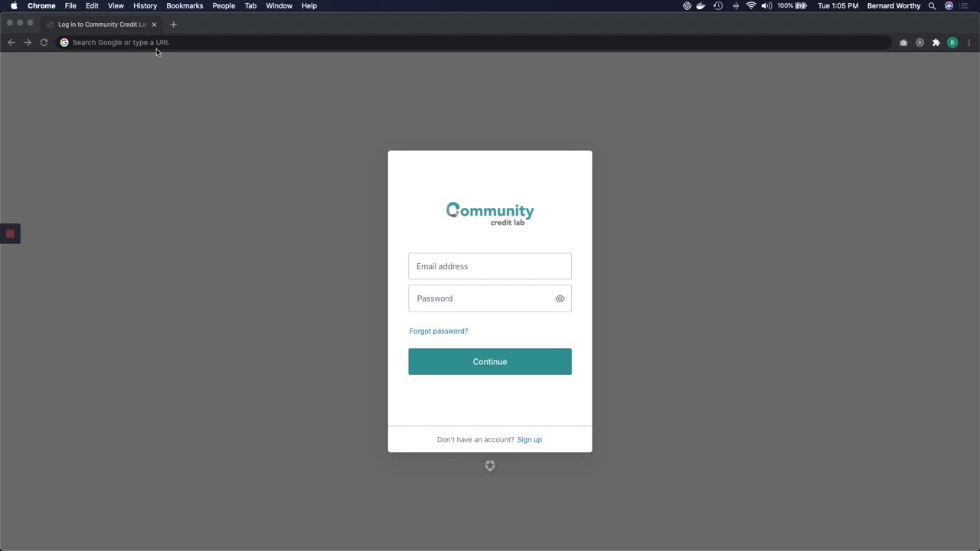
Task: Open the Sign up link
Action: click(529, 440)
